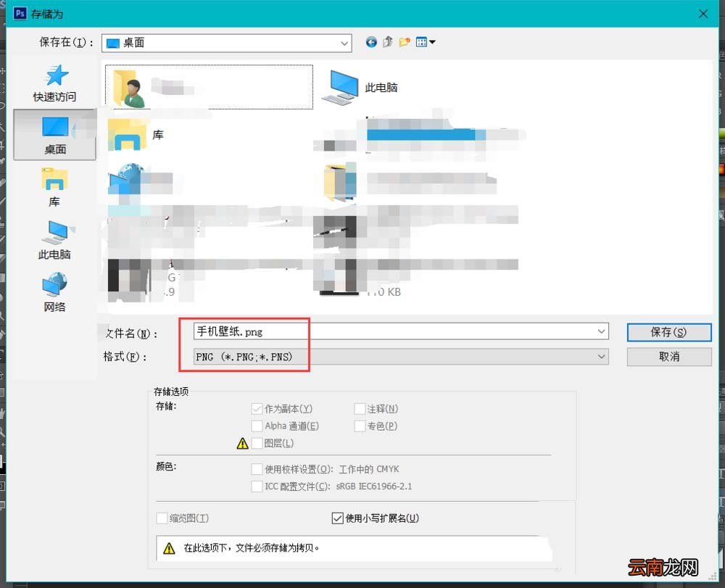725x588 pixels.
Task: Click the Photoshop Ps title bar icon
Action: [x=20, y=13]
